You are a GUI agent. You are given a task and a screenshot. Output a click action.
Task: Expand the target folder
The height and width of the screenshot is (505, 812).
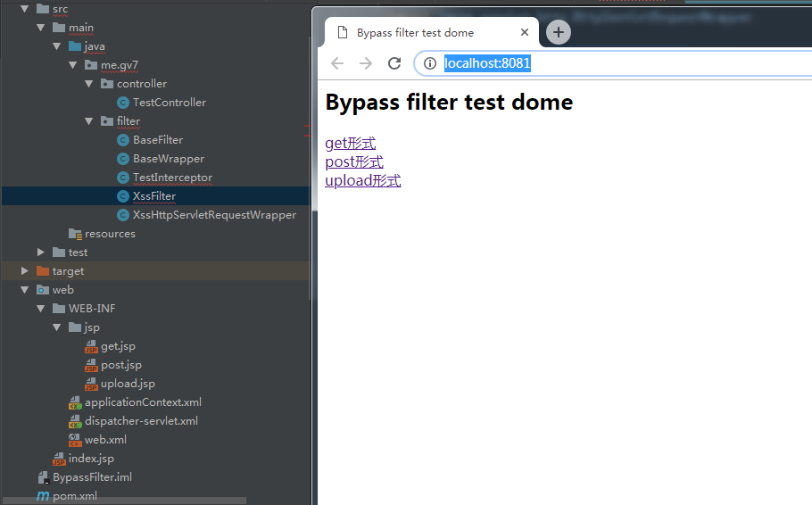(x=25, y=271)
